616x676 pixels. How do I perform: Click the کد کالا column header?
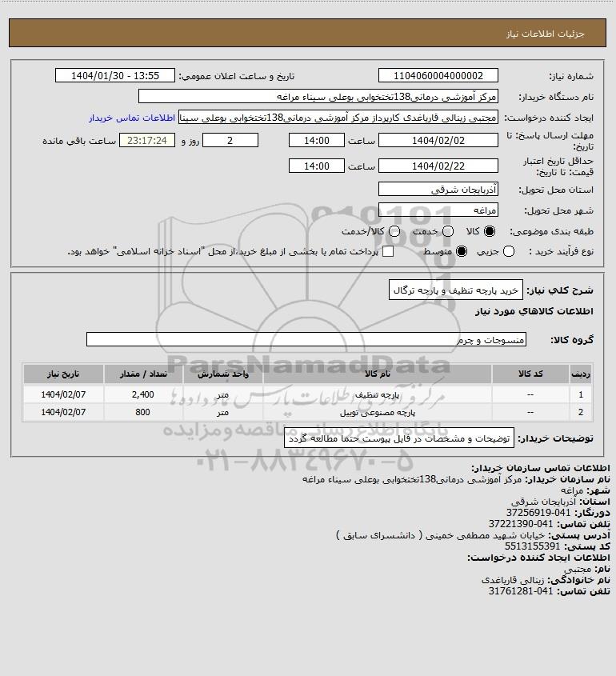coord(530,374)
